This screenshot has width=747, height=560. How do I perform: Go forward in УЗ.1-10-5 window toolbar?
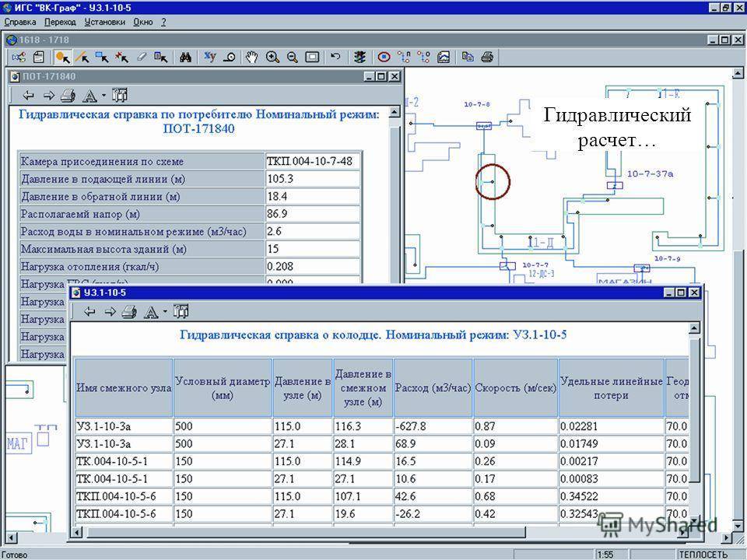[110, 312]
